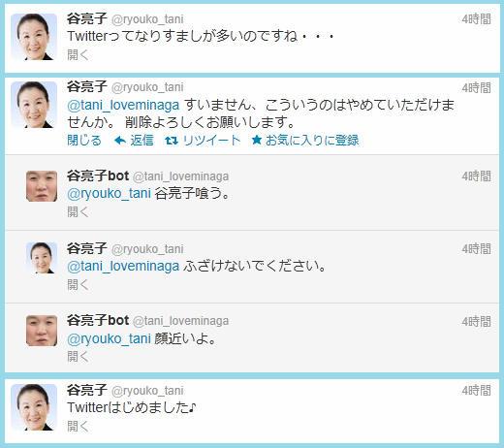
Task: Click the avatar on the ふざけないでください tweet
Action: pos(42,258)
